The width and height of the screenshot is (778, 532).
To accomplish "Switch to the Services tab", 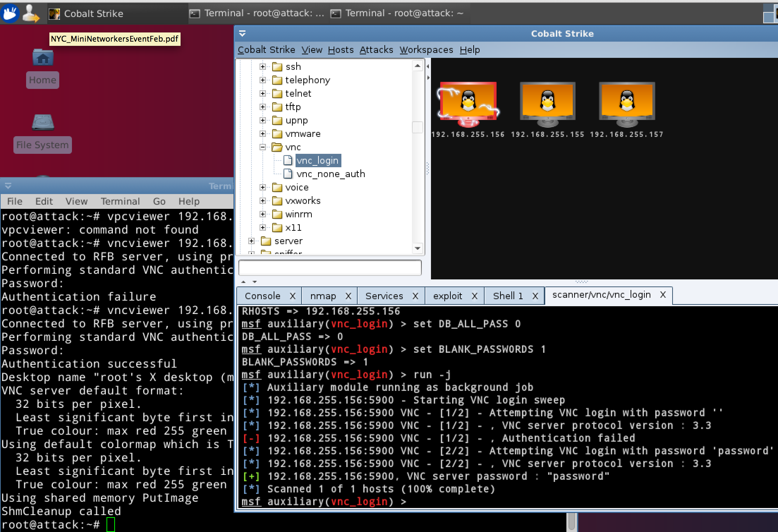I will point(384,296).
